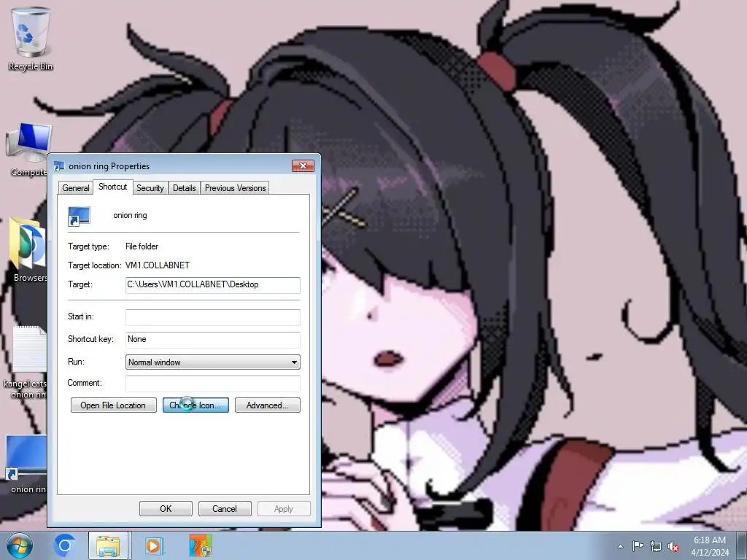The image size is (747, 560).
Task: Open the Windows Start menu orb
Action: pyautogui.click(x=19, y=545)
